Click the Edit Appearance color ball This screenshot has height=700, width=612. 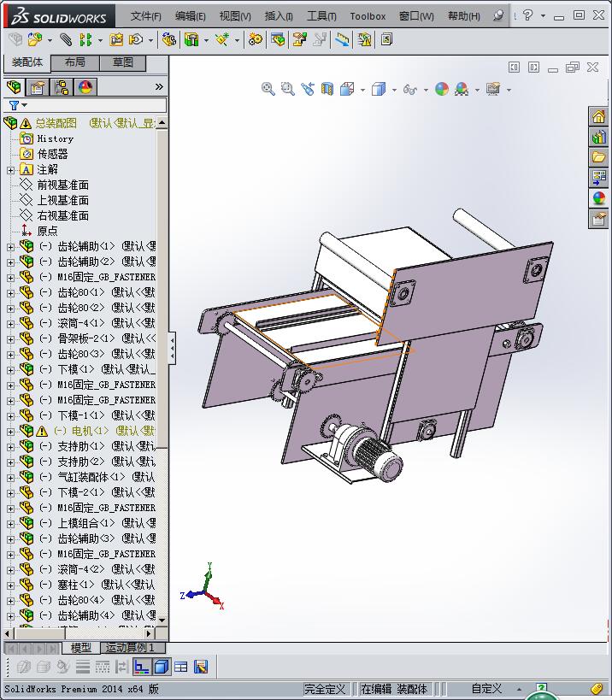pyautogui.click(x=442, y=89)
